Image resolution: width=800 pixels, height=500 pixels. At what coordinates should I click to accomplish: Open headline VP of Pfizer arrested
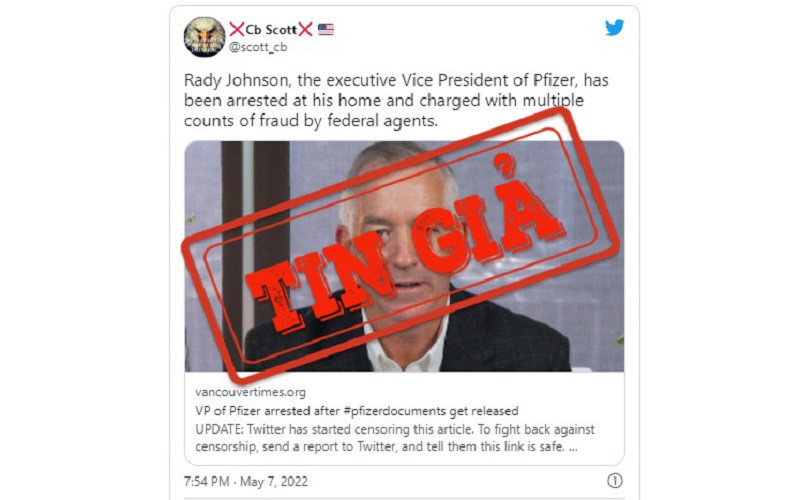[357, 411]
